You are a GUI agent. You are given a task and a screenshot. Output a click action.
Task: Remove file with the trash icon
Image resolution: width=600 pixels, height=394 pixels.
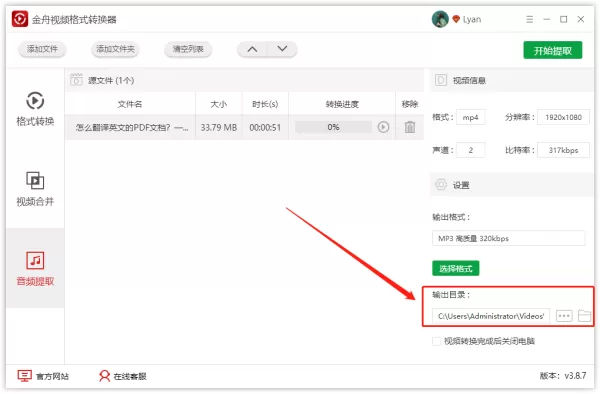[410, 127]
